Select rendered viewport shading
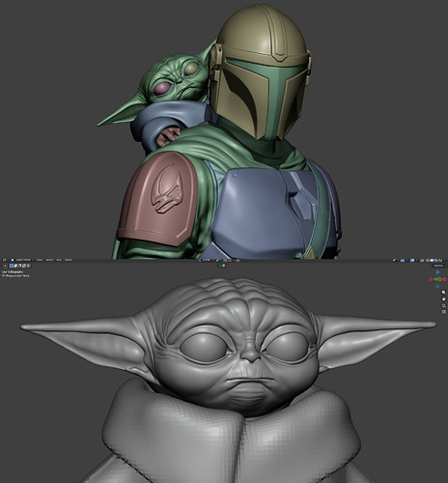The height and width of the screenshot is (483, 448). (x=440, y=261)
